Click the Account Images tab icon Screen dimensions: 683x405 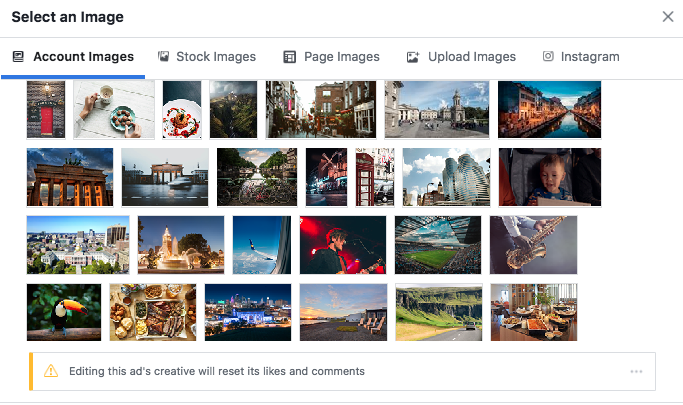[18, 57]
